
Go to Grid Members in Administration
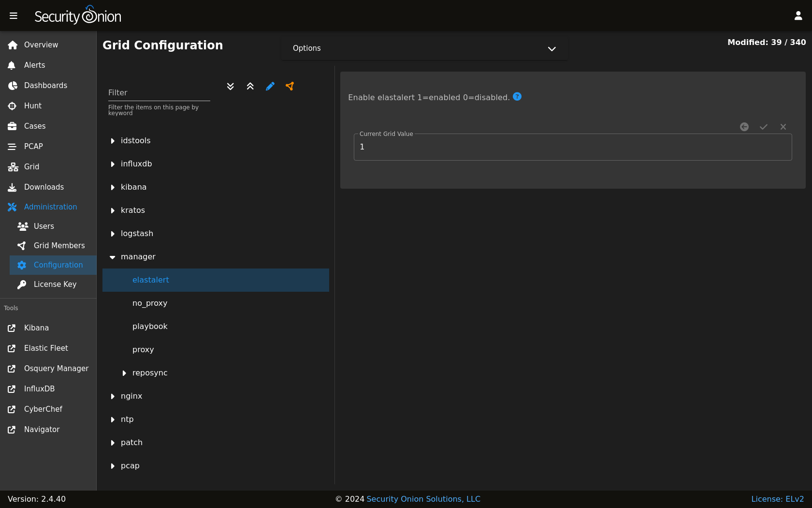click(59, 246)
